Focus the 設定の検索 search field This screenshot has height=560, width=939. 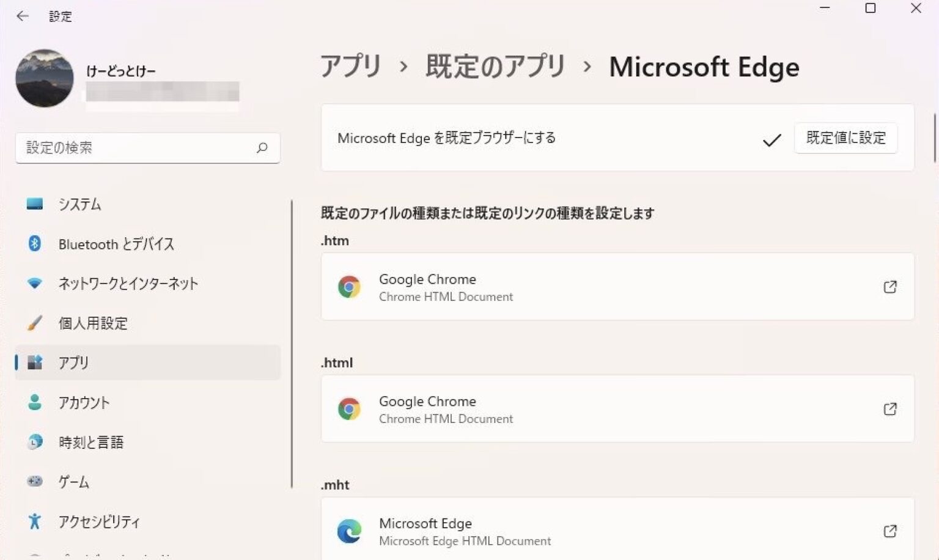[x=147, y=148]
